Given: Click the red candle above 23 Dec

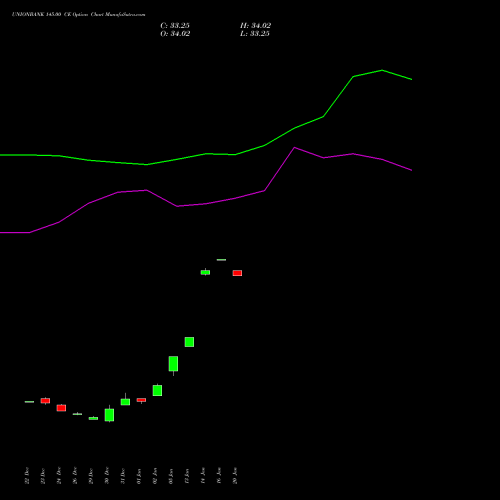Looking at the screenshot, I should click(x=45, y=401).
